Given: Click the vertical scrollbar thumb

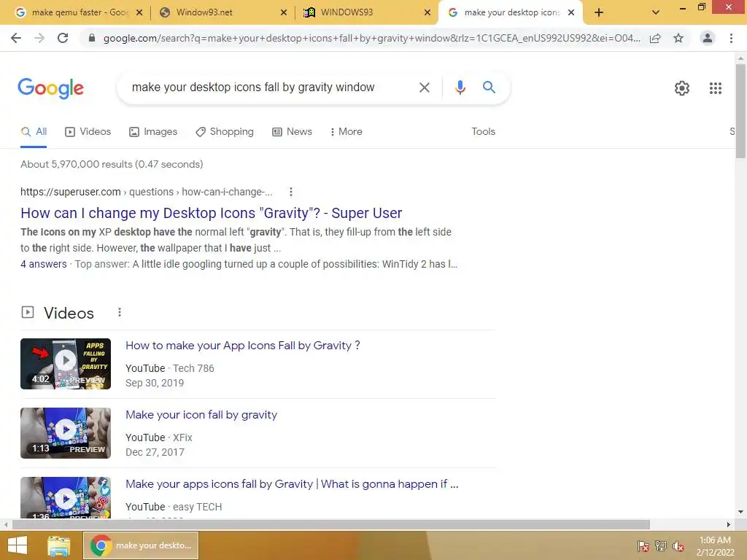Looking at the screenshot, I should coord(740,111).
